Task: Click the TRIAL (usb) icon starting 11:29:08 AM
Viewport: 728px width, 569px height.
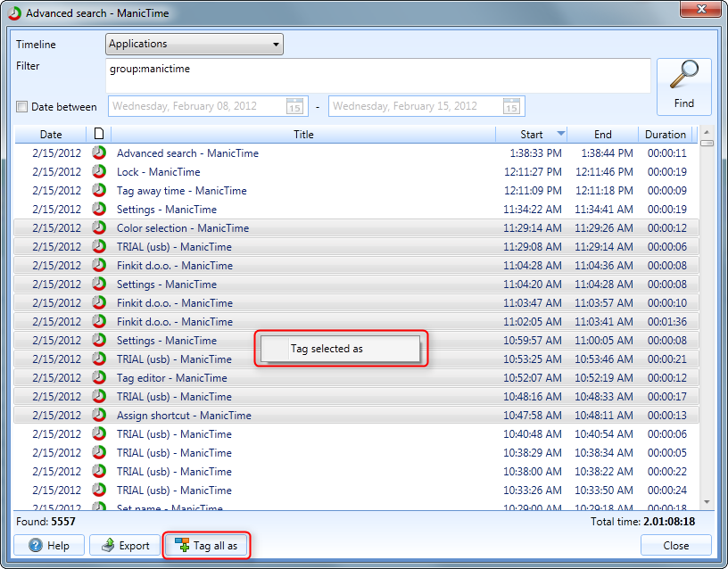Action: pyautogui.click(x=99, y=246)
